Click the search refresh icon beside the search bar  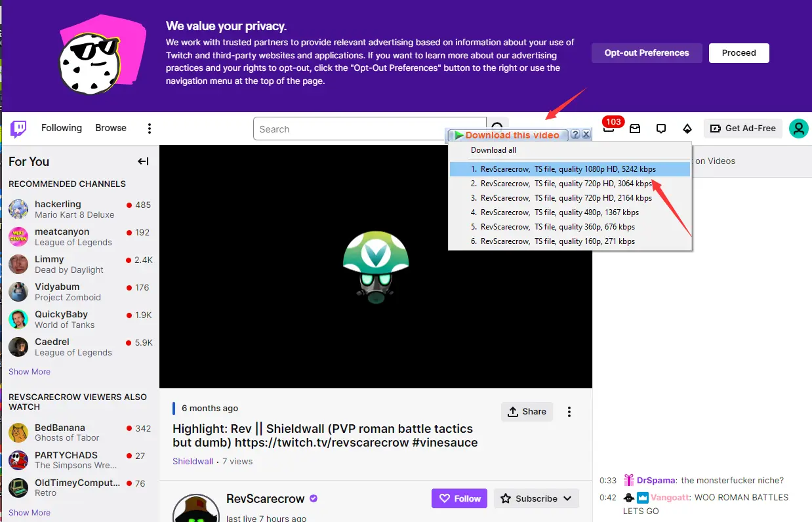498,125
